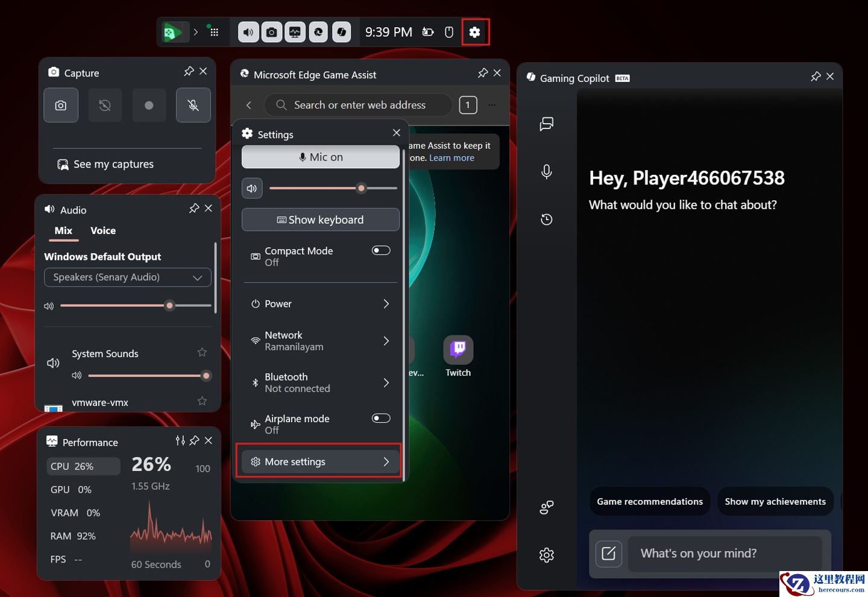Click Game recommendations suggestion
The image size is (868, 597).
[650, 502]
